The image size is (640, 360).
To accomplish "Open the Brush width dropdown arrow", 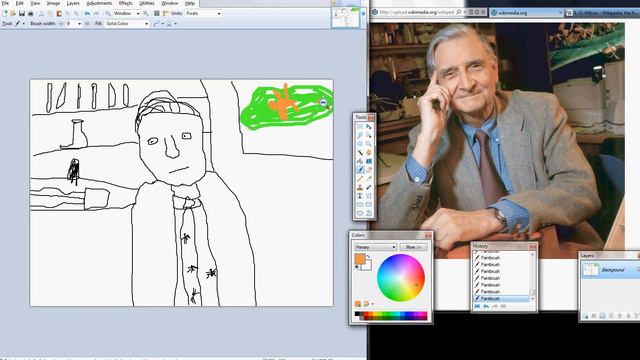I will [79, 24].
